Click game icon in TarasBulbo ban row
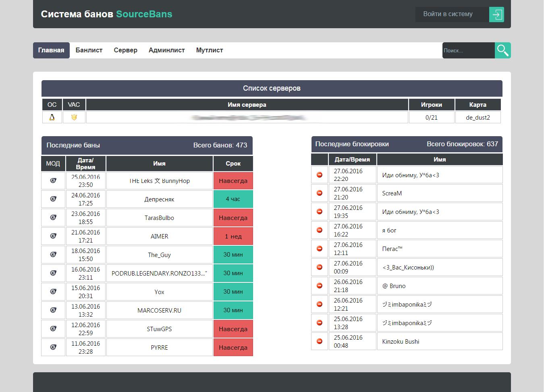The image size is (544, 392). pyautogui.click(x=53, y=218)
